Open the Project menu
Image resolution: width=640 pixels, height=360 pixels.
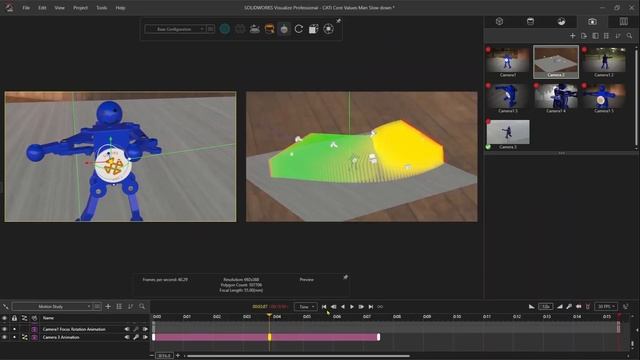click(80, 8)
